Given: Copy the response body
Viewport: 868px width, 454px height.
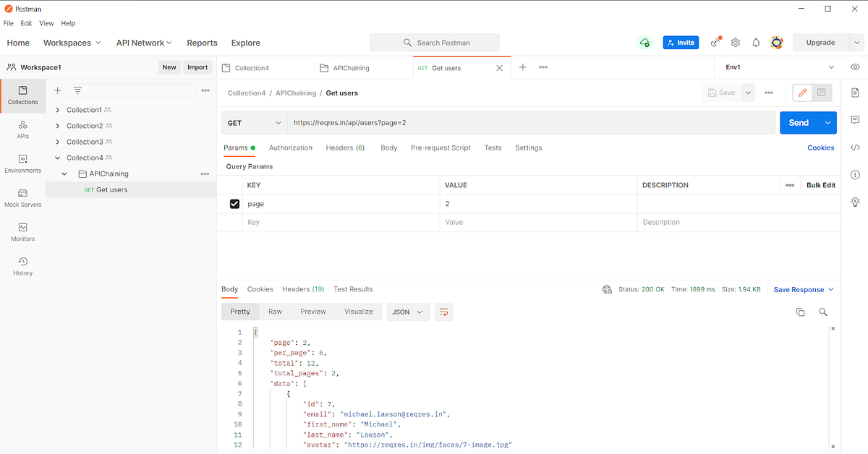Looking at the screenshot, I should click(x=800, y=312).
